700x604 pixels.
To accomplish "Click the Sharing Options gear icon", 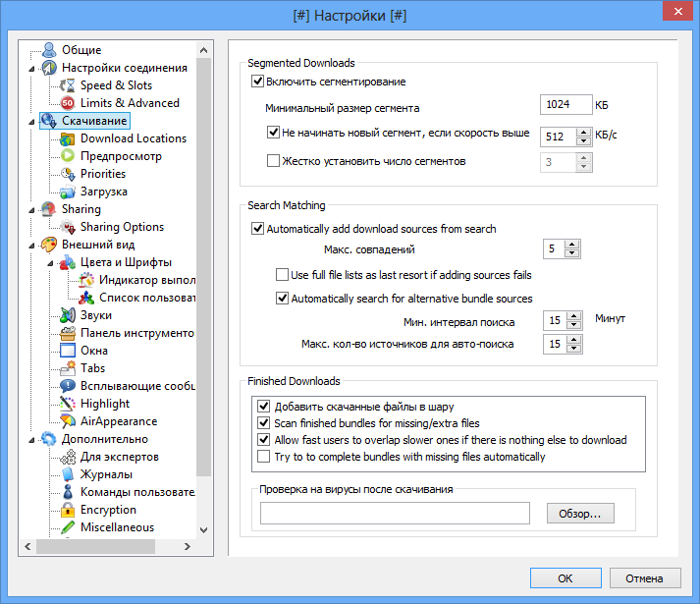I will 68,227.
